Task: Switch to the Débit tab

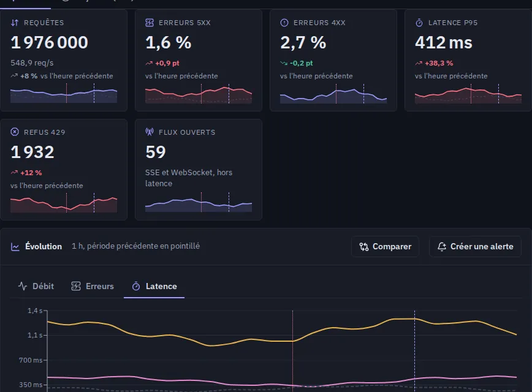Action: coord(36,286)
